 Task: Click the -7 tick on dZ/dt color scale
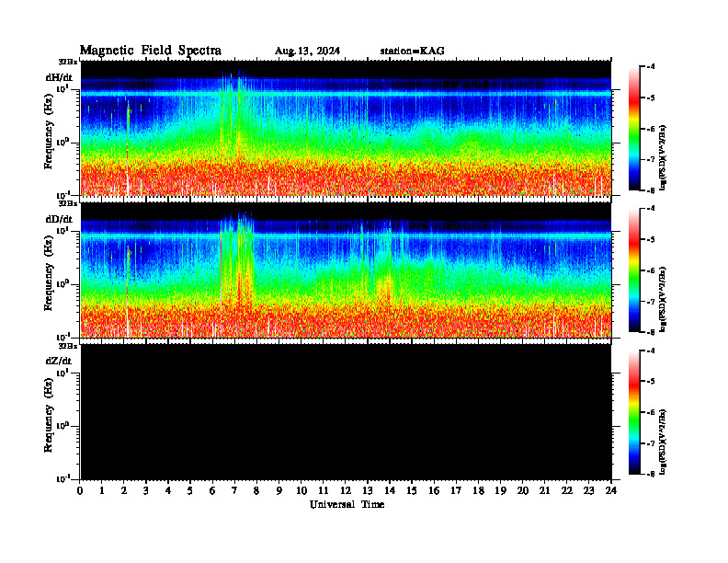pos(652,443)
